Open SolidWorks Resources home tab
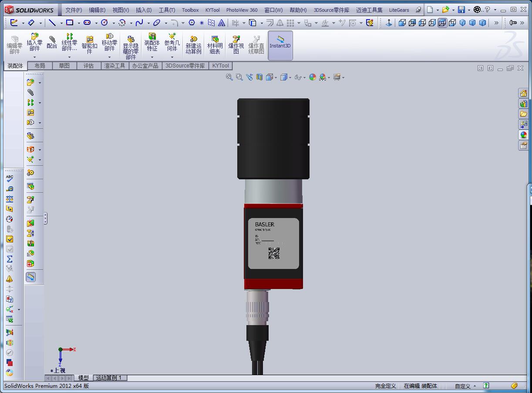The width and height of the screenshot is (532, 393). (x=523, y=93)
